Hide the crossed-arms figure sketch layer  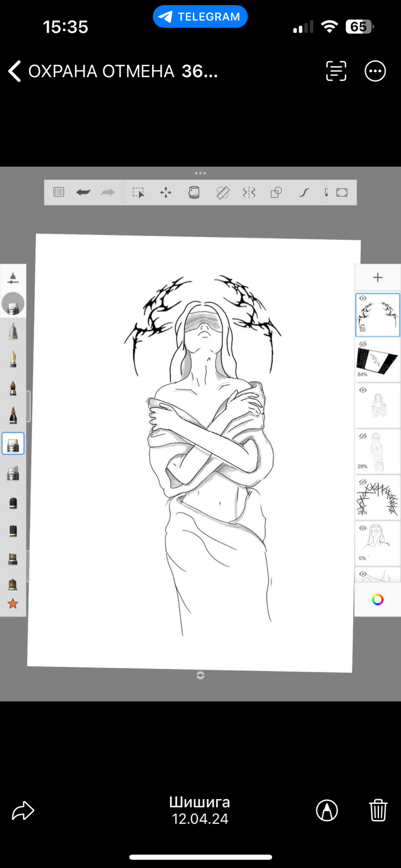tap(363, 390)
